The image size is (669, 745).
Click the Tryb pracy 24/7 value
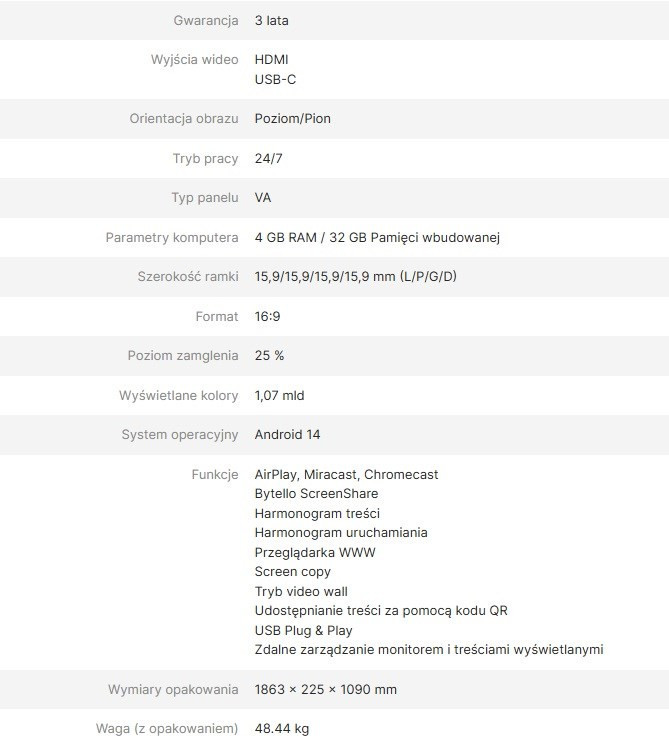268,159
